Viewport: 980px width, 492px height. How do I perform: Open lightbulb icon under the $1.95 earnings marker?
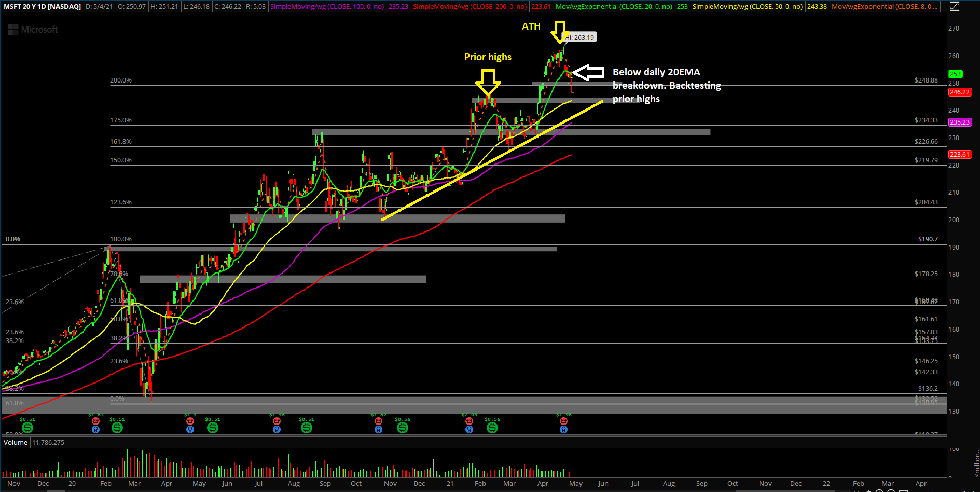pyautogui.click(x=564, y=430)
